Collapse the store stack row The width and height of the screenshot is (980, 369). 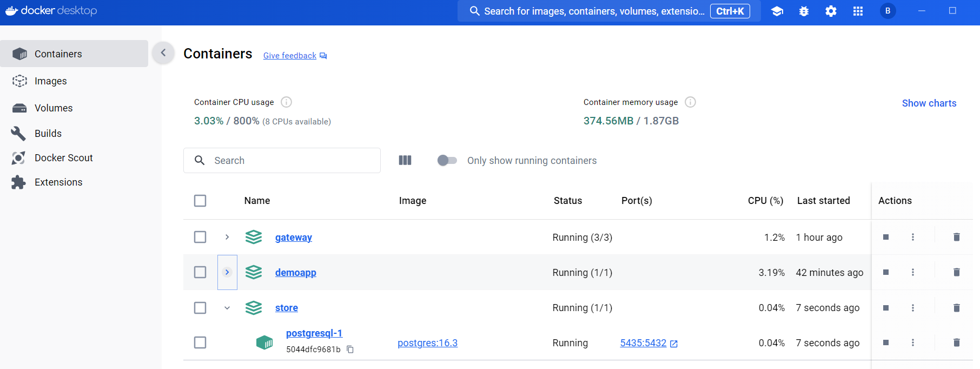point(227,308)
